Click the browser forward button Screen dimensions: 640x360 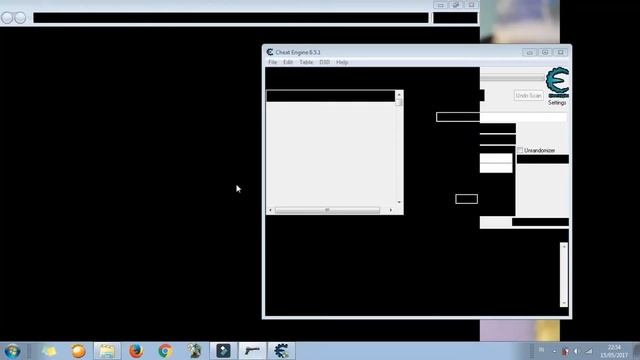tap(20, 18)
